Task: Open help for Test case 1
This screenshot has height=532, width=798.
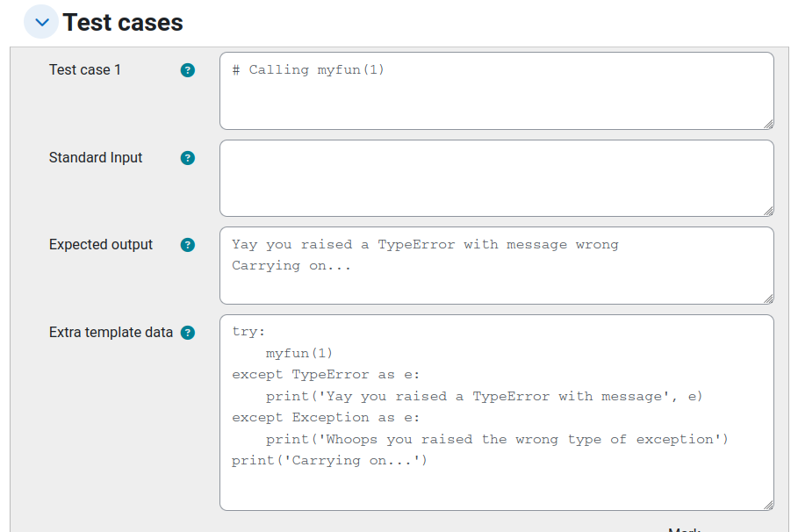Action: click(187, 70)
